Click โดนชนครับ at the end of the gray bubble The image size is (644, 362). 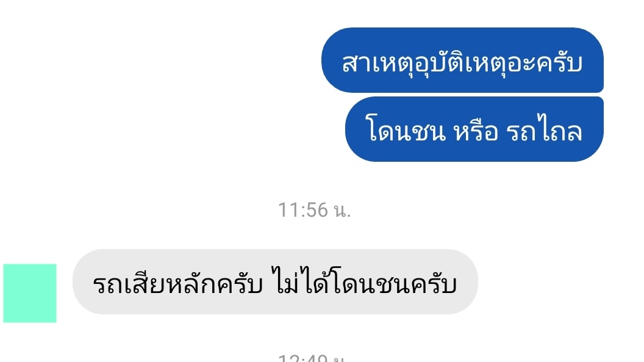click(393, 283)
